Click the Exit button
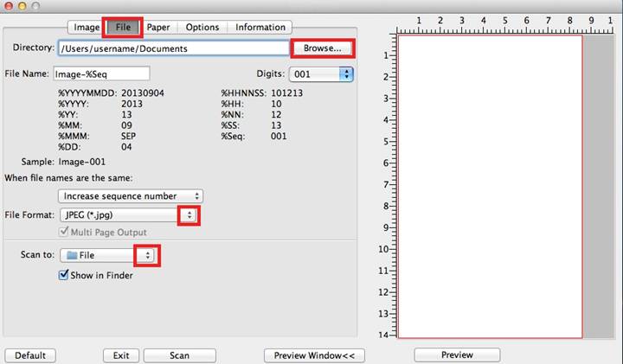The width and height of the screenshot is (623, 364). (x=121, y=355)
